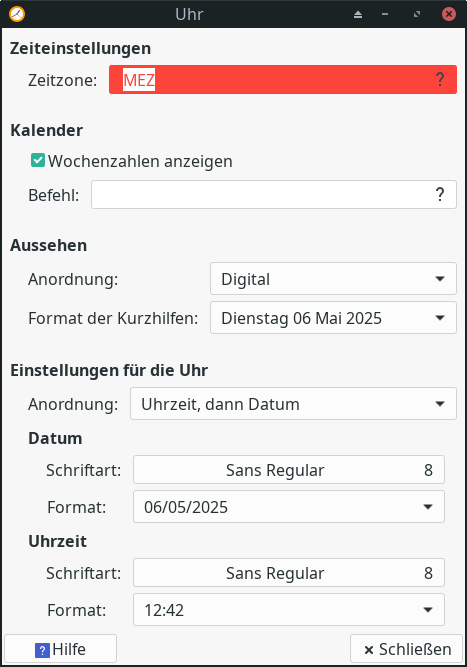The height and width of the screenshot is (667, 467).
Task: Click into the Befehl command field
Action: coord(274,194)
